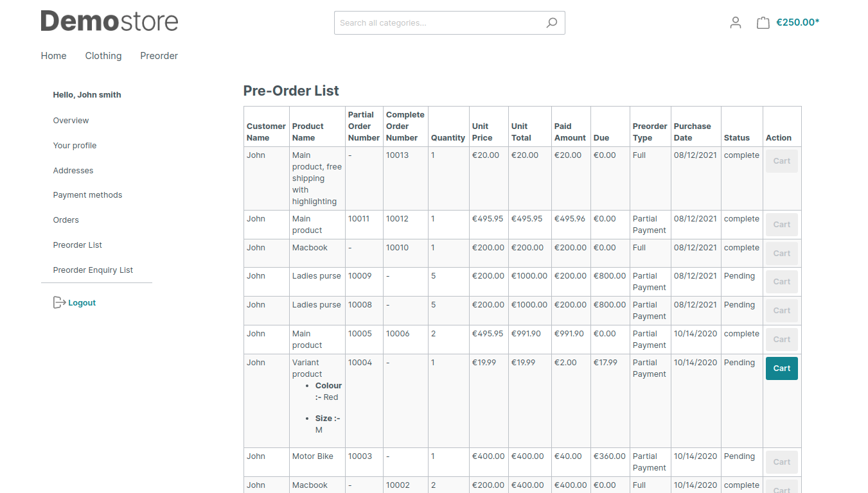The height and width of the screenshot is (493, 868).
Task: Click the Logout link text
Action: point(82,303)
